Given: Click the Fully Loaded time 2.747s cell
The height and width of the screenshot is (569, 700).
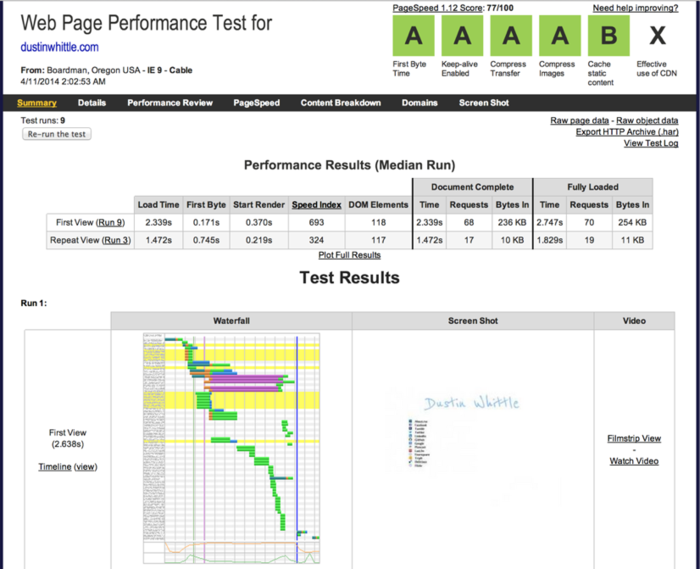Looking at the screenshot, I should pos(550,222).
